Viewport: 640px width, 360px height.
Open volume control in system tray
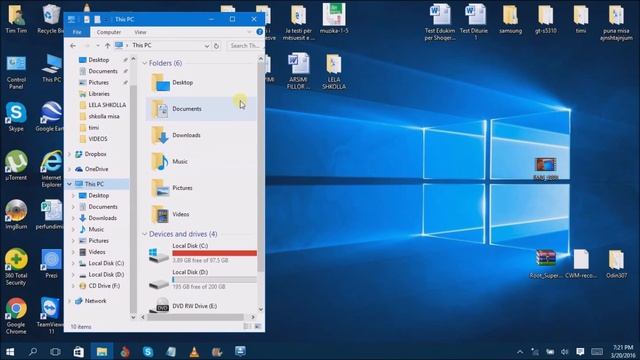(x=565, y=351)
